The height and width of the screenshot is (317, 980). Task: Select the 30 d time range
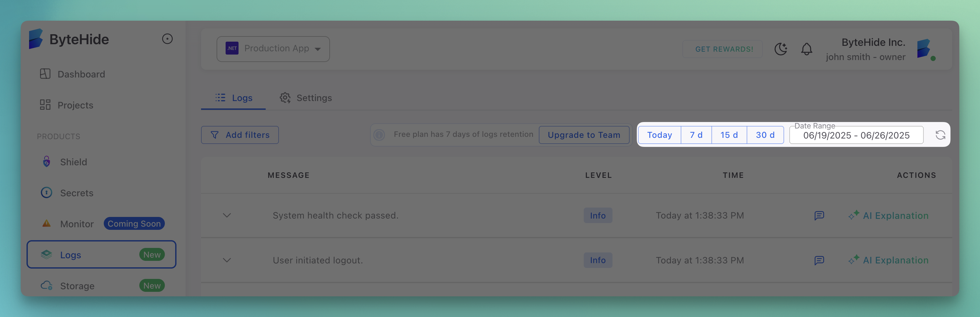pyautogui.click(x=765, y=135)
